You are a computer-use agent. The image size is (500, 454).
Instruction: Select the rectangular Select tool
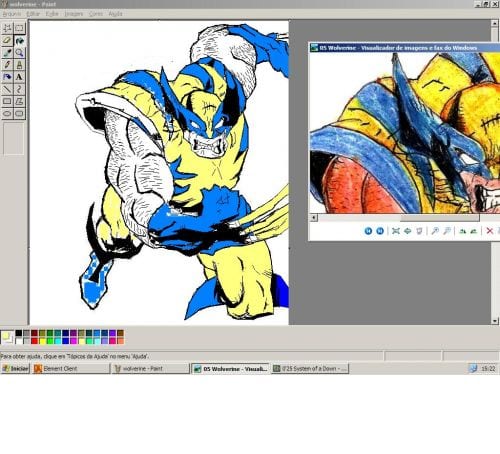[x=19, y=28]
